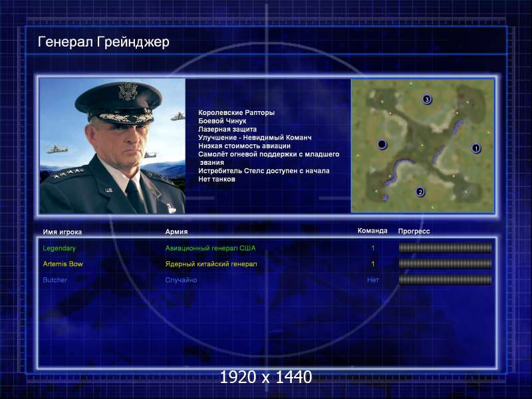Click the Butcher player's progress bar

click(445, 280)
